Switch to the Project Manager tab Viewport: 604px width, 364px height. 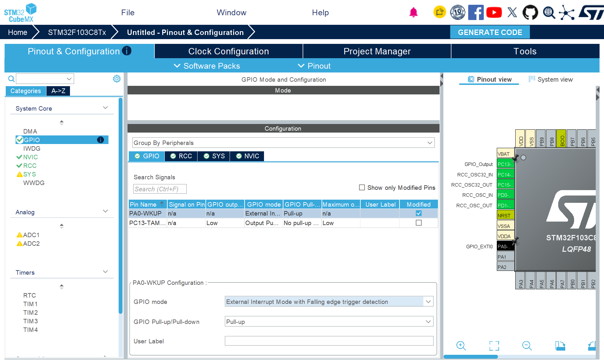(377, 51)
